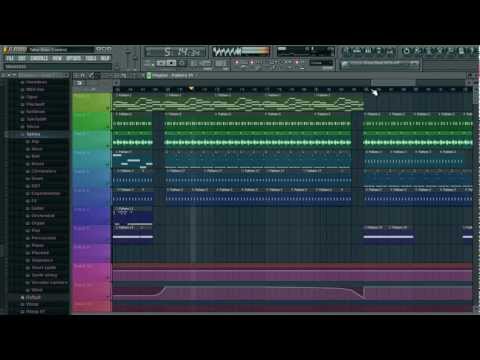
Task: Mute the lime green first playlist track
Action: pyautogui.click(x=108, y=108)
